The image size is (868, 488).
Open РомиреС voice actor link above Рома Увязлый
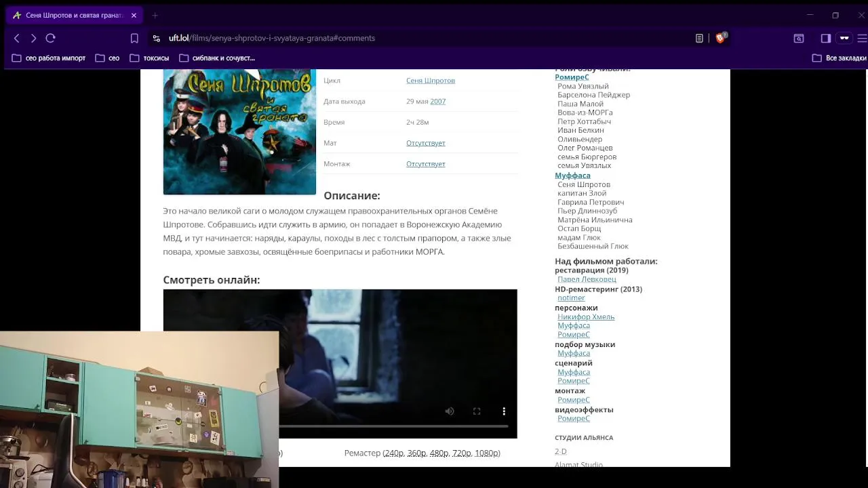pos(572,77)
